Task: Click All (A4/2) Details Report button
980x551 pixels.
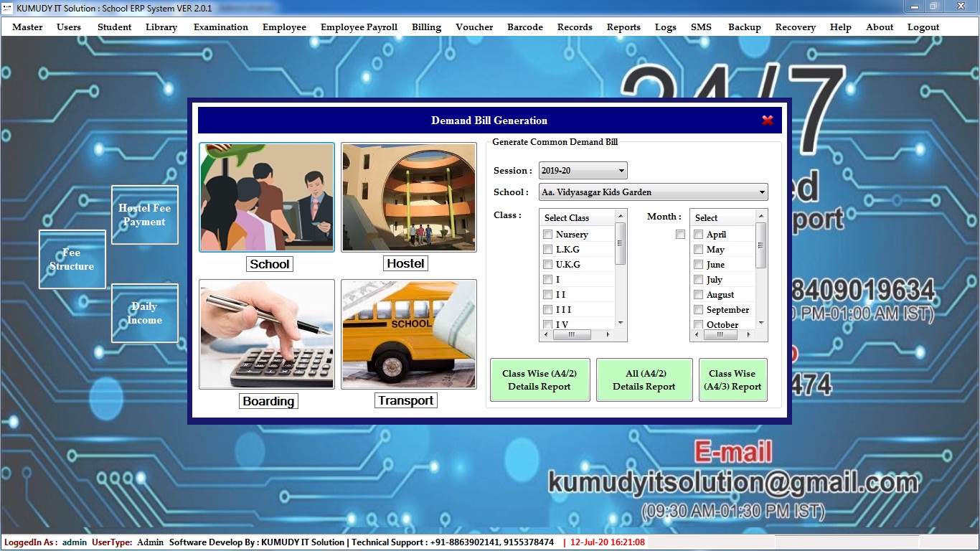Action: pyautogui.click(x=644, y=380)
